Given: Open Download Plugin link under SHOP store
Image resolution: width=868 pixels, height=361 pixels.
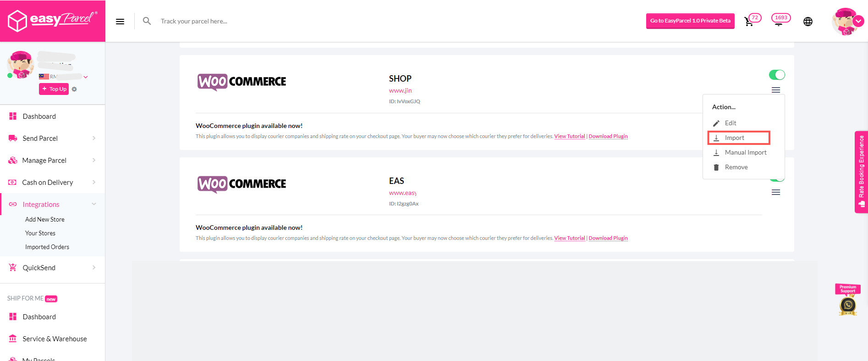Looking at the screenshot, I should tap(608, 136).
